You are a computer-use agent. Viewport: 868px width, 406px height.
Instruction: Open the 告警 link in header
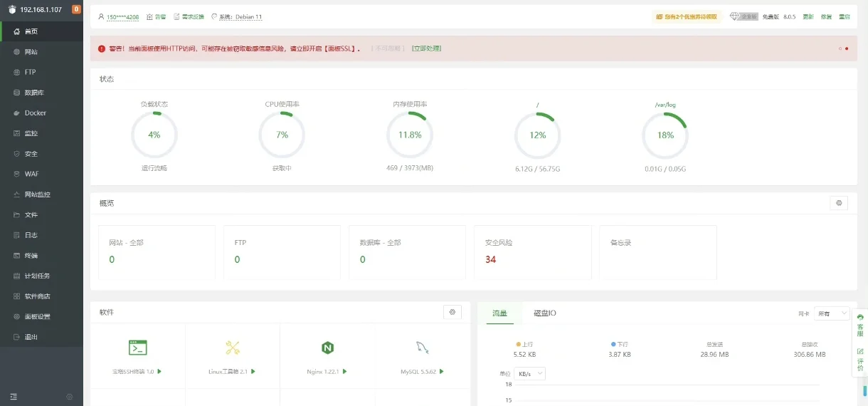160,16
